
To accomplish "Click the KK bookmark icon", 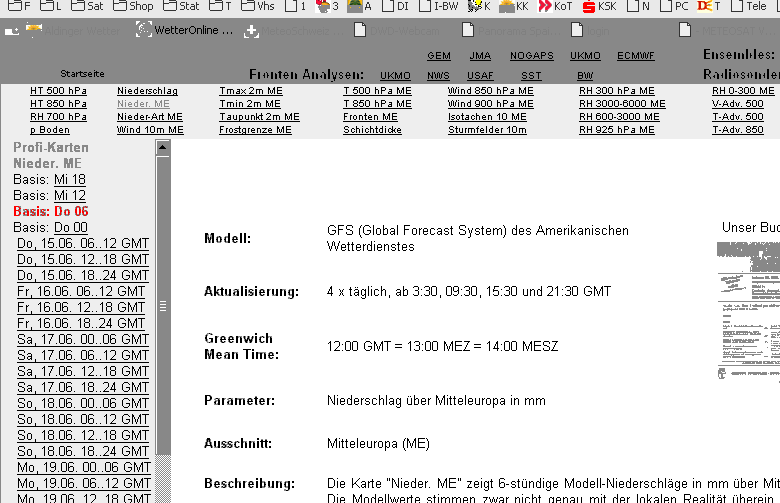I will pos(514,6).
